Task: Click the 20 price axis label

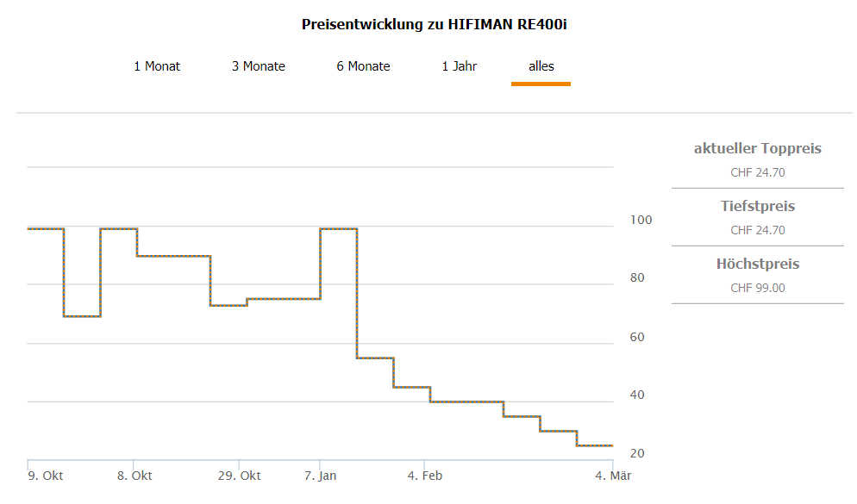Action: [x=638, y=453]
